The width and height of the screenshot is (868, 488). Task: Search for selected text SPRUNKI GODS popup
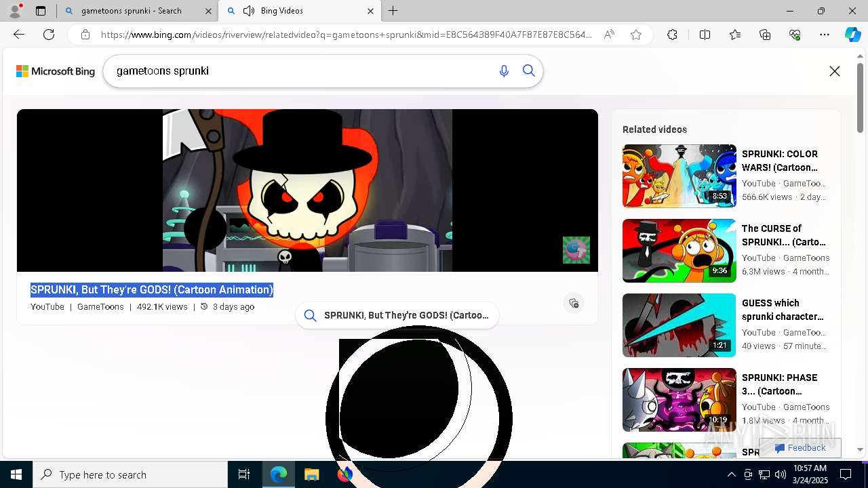[x=397, y=315]
